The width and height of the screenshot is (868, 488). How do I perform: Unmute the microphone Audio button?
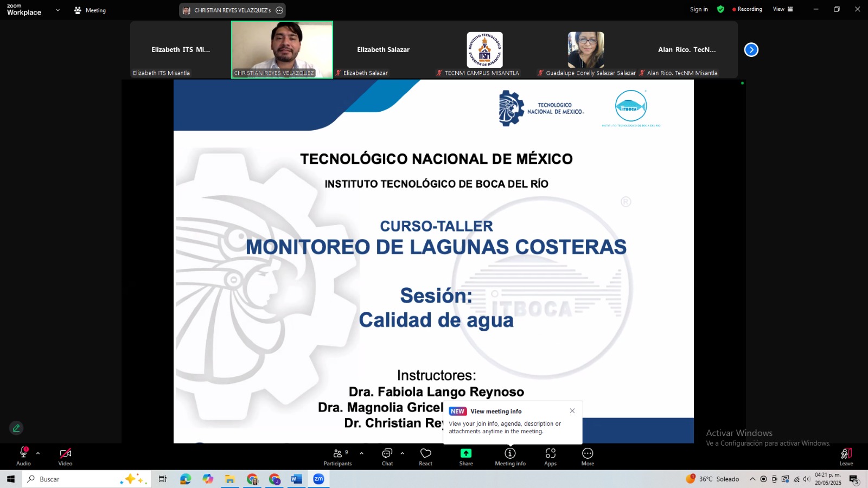click(23, 456)
